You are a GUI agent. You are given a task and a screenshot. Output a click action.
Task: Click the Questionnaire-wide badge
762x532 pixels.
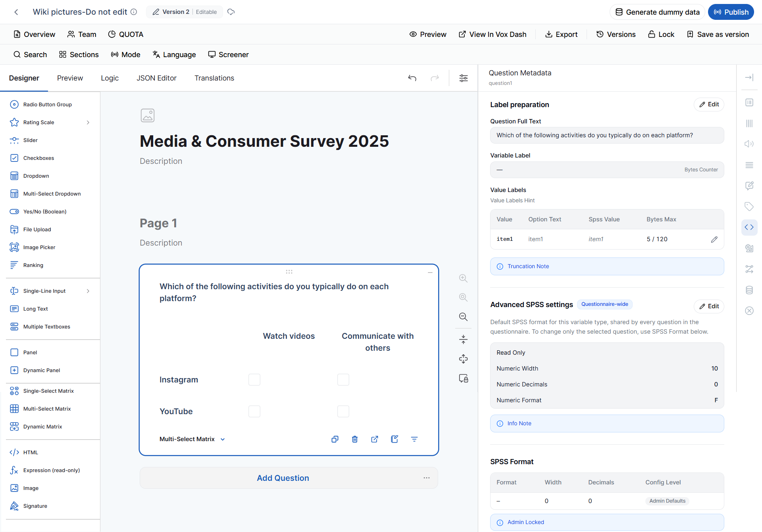pyautogui.click(x=604, y=304)
